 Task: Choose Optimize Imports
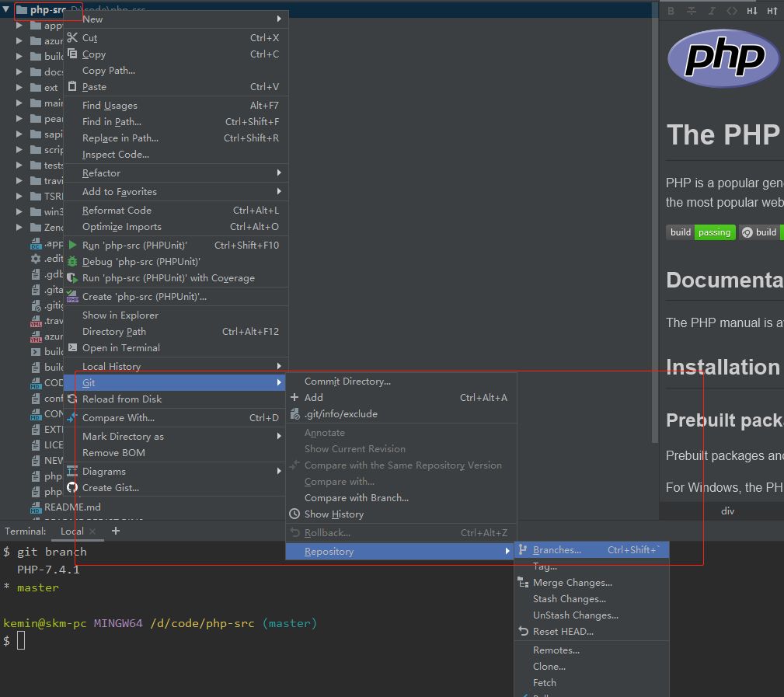[176, 226]
